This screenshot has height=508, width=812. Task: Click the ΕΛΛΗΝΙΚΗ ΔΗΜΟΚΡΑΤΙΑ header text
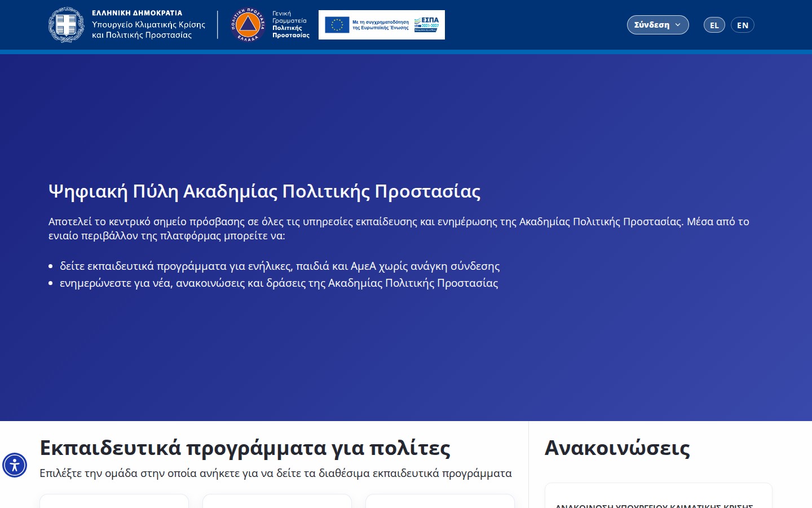(x=137, y=12)
